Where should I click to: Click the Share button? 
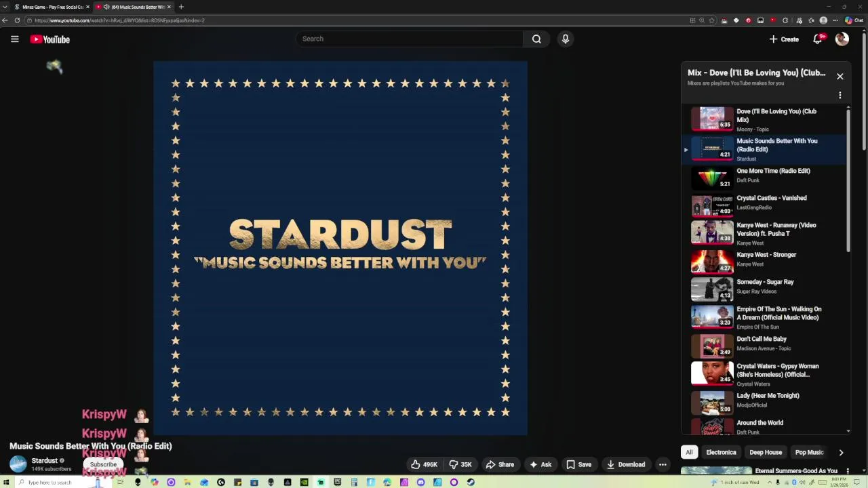point(500,464)
